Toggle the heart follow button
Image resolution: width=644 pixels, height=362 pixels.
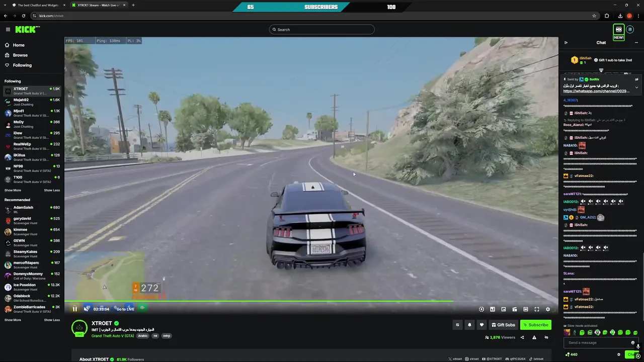tap(481, 325)
